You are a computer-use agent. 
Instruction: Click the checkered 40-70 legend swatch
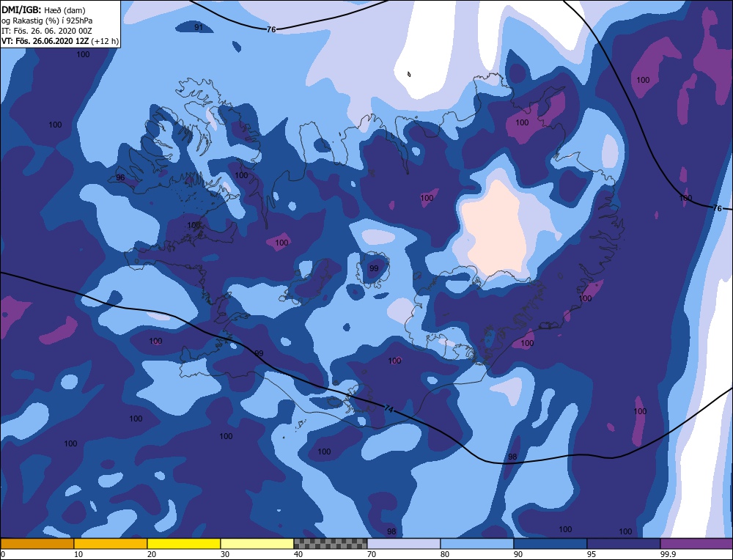[x=331, y=543]
